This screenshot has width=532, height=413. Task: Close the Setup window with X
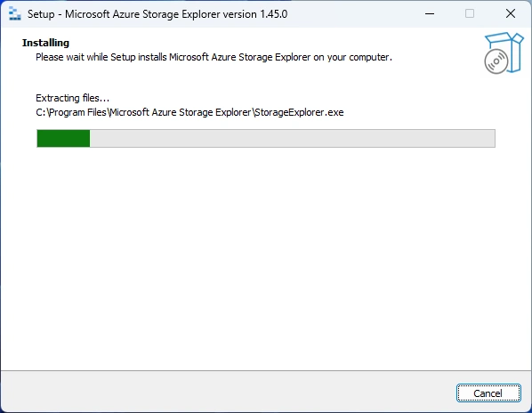point(511,14)
